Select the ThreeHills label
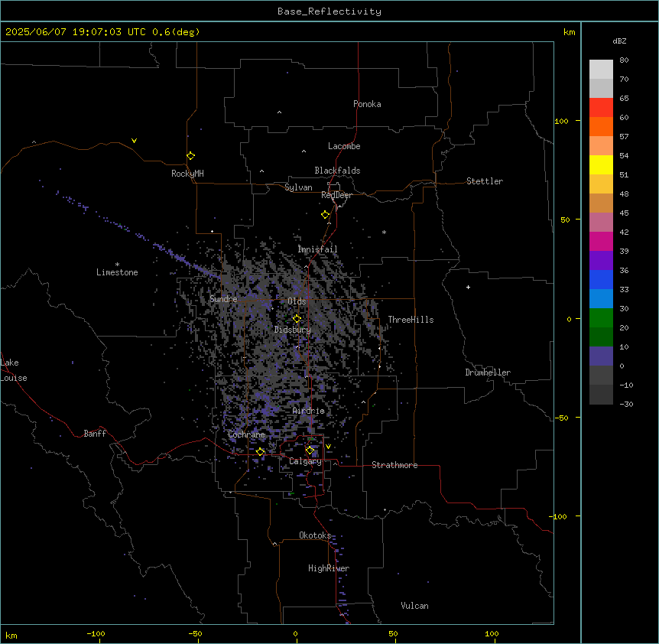The image size is (659, 644). tap(411, 320)
